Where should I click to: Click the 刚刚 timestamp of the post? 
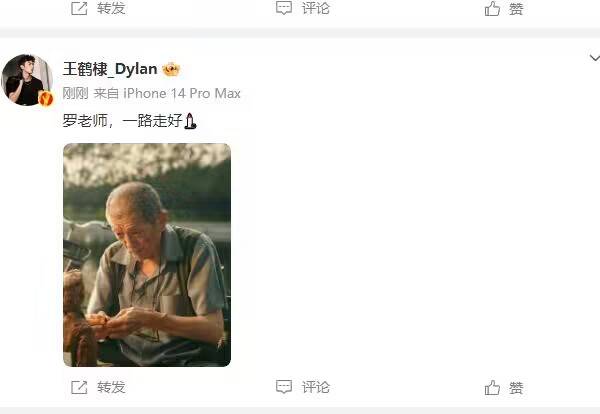(x=75, y=93)
